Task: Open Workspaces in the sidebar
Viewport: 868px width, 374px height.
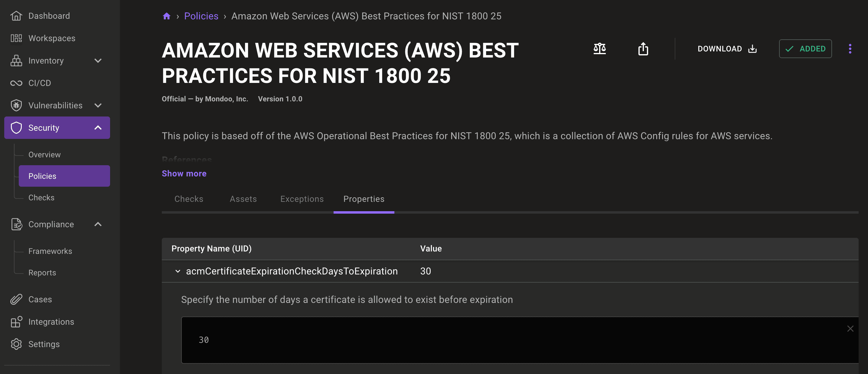Action: [x=51, y=38]
